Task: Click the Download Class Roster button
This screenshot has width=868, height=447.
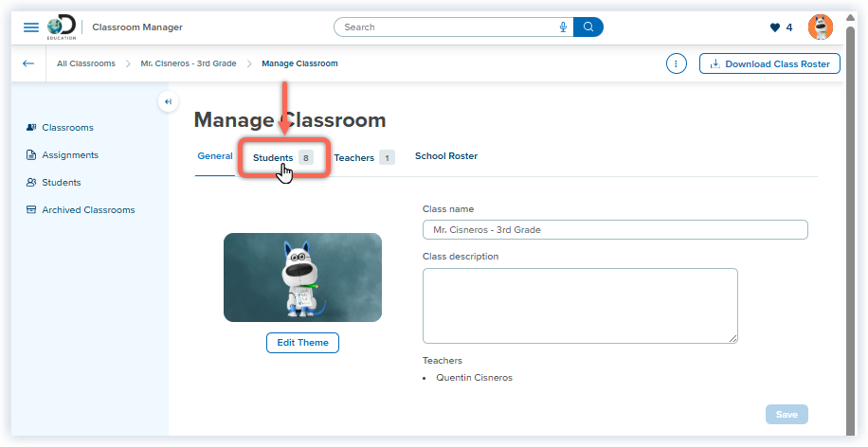Action: [x=769, y=63]
